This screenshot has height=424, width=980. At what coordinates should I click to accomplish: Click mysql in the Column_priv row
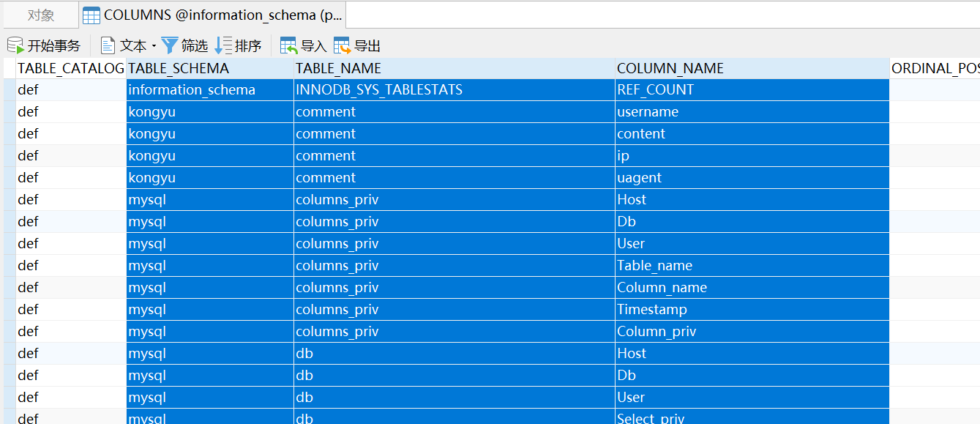(210, 332)
